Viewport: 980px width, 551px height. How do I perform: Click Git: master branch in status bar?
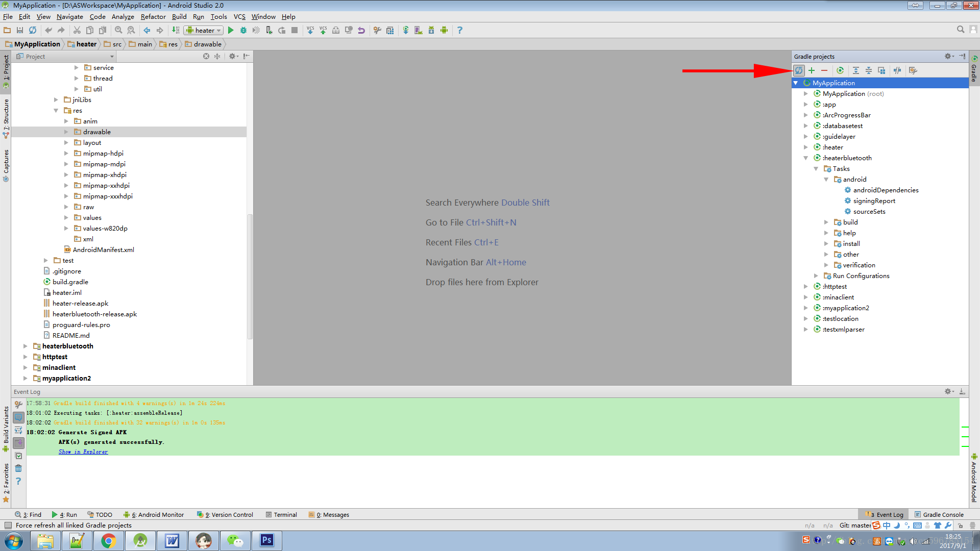855,525
